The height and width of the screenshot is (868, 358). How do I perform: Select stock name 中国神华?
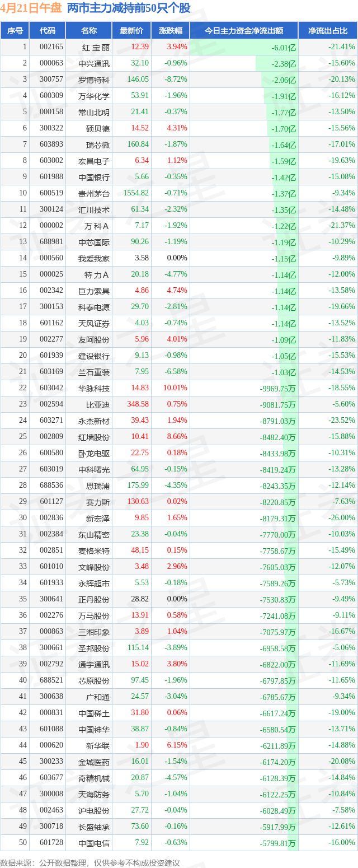click(94, 729)
